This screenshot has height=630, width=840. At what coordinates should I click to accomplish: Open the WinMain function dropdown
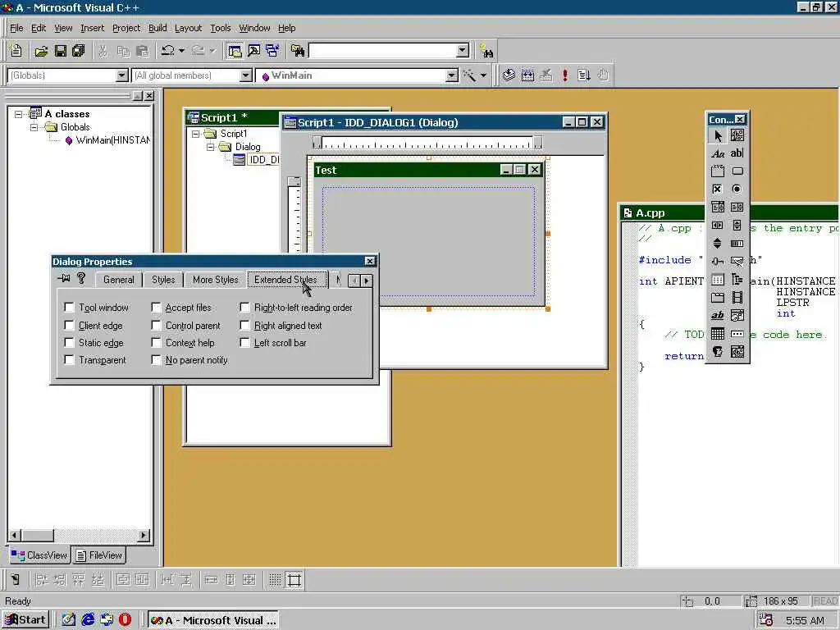click(x=452, y=75)
